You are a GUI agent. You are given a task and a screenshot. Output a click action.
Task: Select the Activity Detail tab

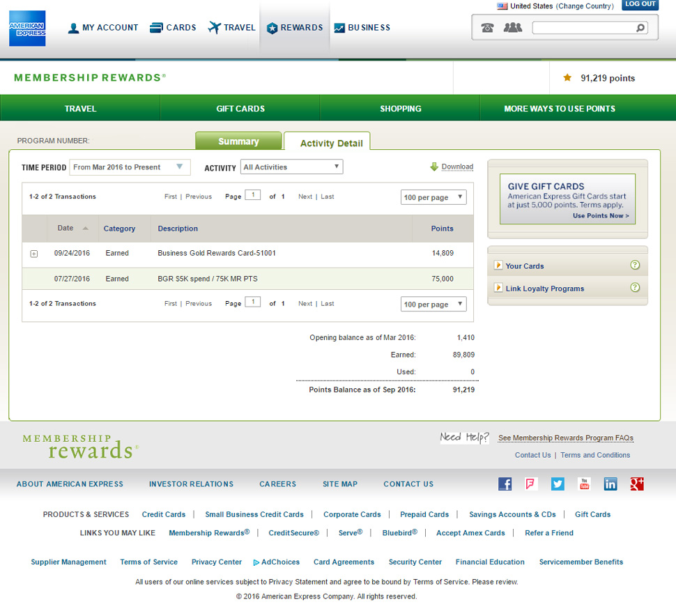click(328, 142)
